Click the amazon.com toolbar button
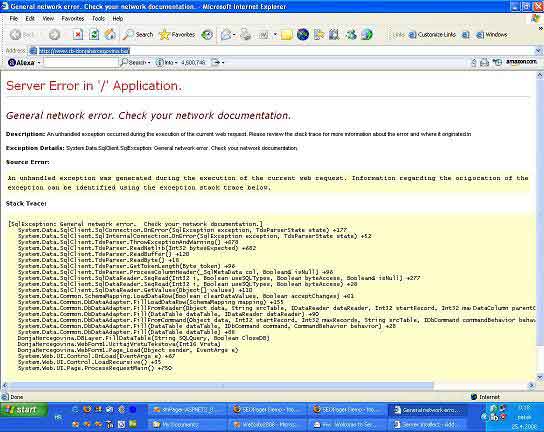Viewport: 544px width, 432px height. pyautogui.click(x=521, y=62)
